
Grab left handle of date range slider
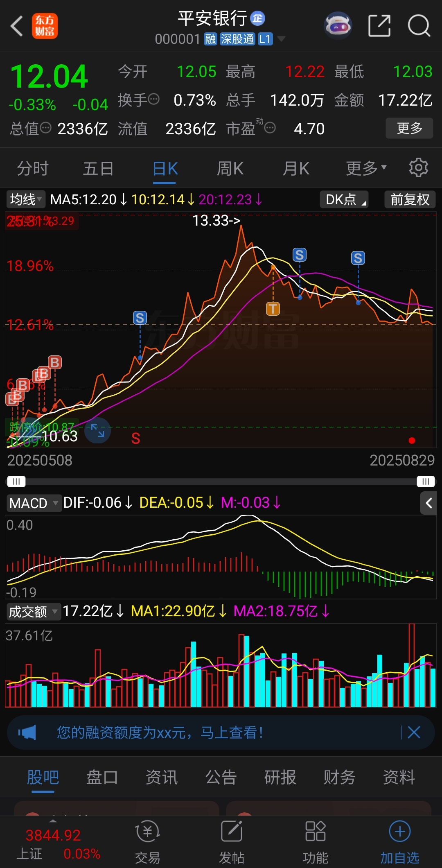point(16,481)
